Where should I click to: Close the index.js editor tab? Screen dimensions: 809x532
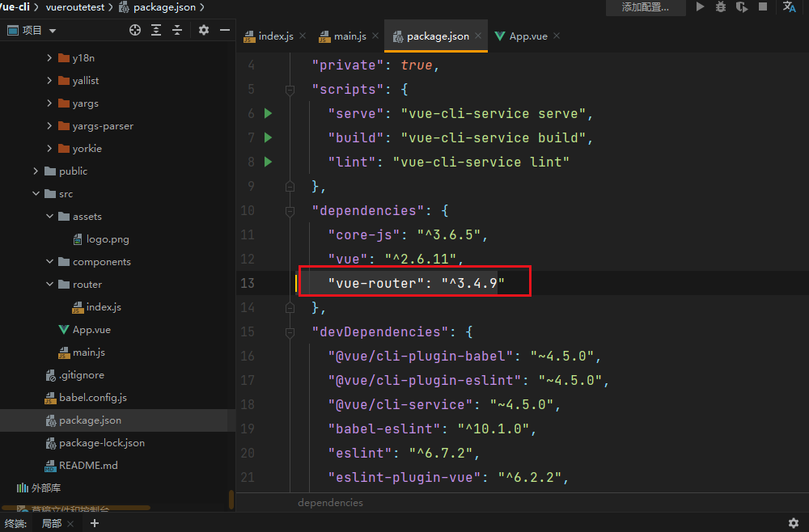[x=303, y=36]
